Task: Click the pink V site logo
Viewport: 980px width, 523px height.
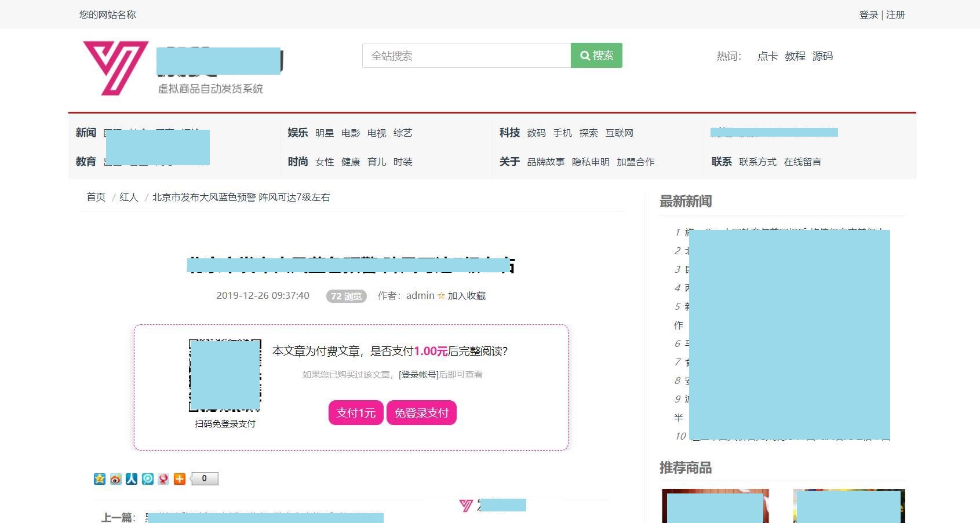Action: [x=116, y=68]
